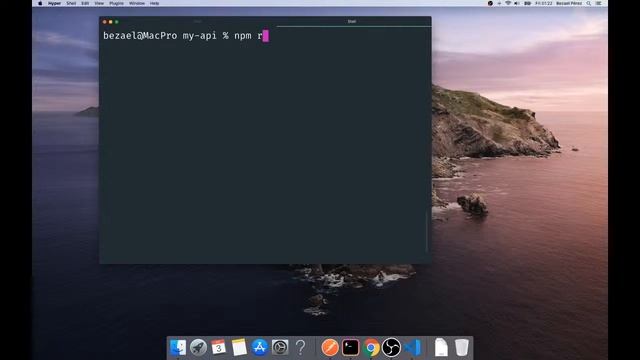Image resolution: width=640 pixels, height=360 pixels.
Task: Click the npm r command line text
Action: (248, 36)
